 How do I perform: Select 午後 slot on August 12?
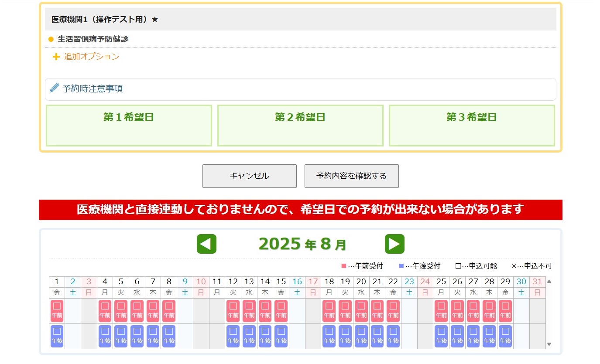233,336
